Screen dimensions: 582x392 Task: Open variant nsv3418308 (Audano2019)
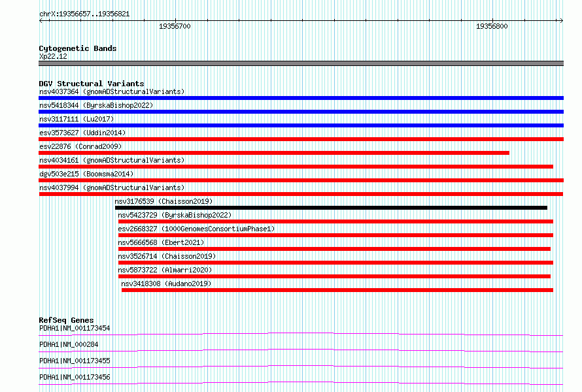coord(166,284)
